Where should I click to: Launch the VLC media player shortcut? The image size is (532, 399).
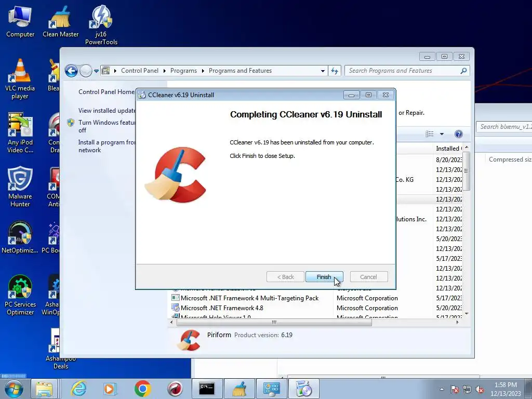[x=20, y=79]
